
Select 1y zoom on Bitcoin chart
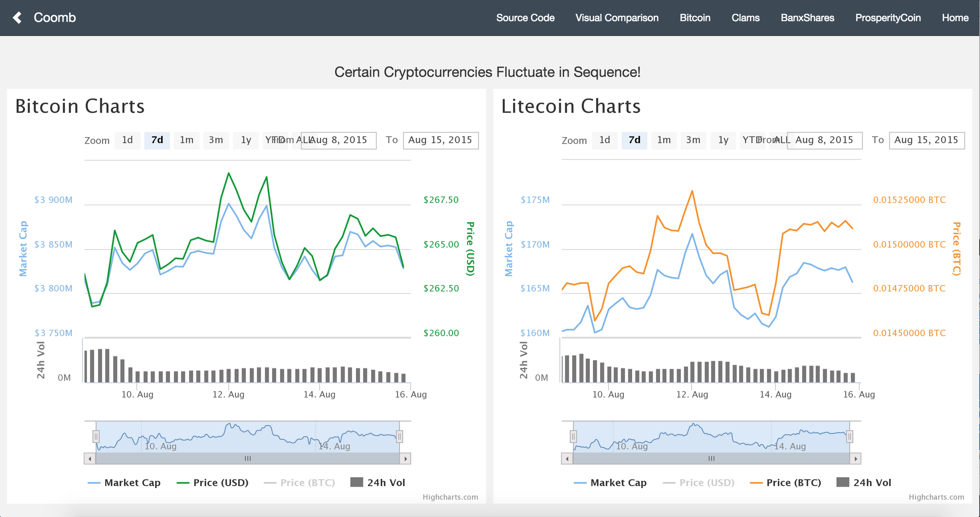pos(246,140)
